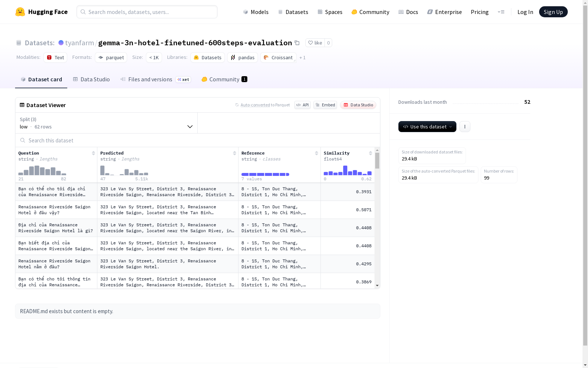Click the Sign Up button
Image resolution: width=588 pixels, height=368 pixels.
[553, 12]
